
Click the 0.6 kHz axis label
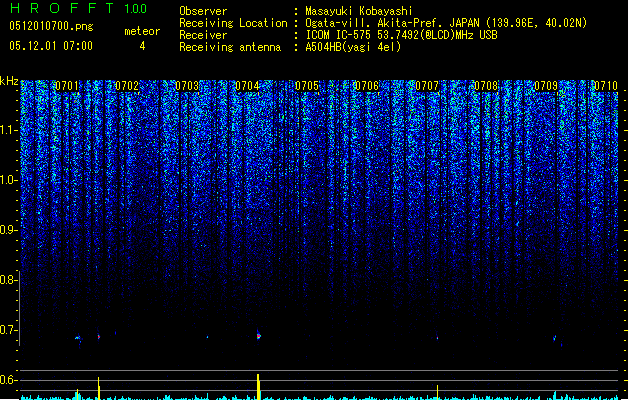pos(8,380)
